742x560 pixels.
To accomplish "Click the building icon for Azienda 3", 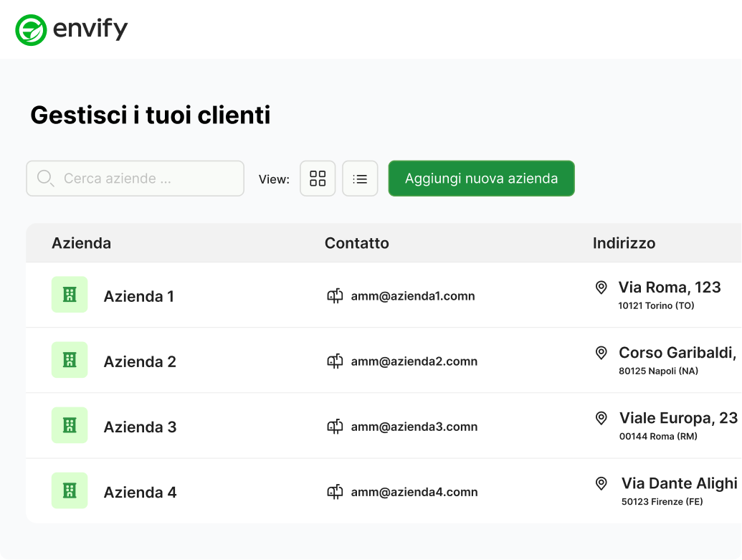I will pos(70,424).
